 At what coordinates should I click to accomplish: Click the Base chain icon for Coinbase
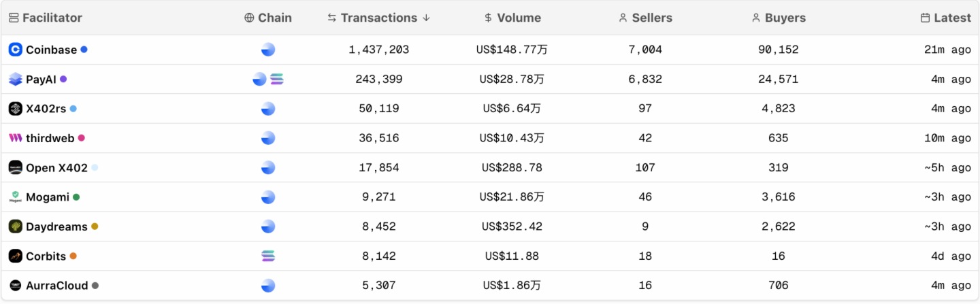268,50
